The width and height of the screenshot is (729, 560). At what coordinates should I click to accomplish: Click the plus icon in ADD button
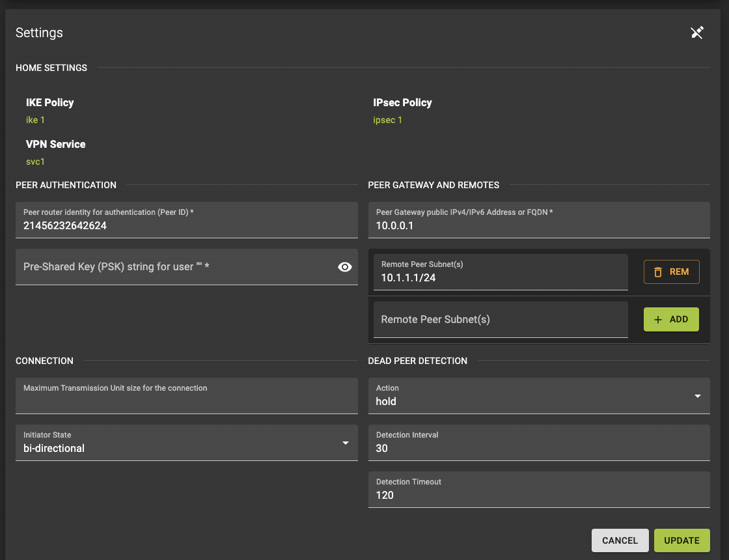click(x=658, y=320)
